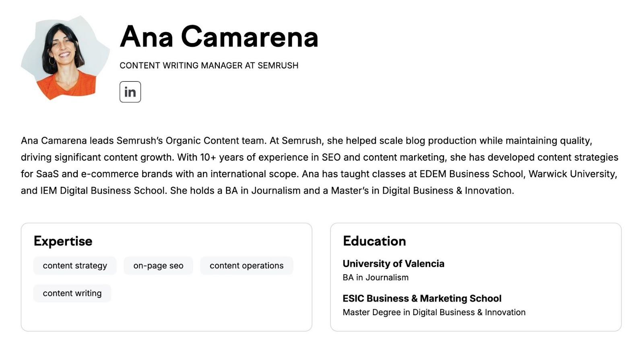
Task: Open the ESIC Business & Marketing School entry
Action: click(422, 299)
